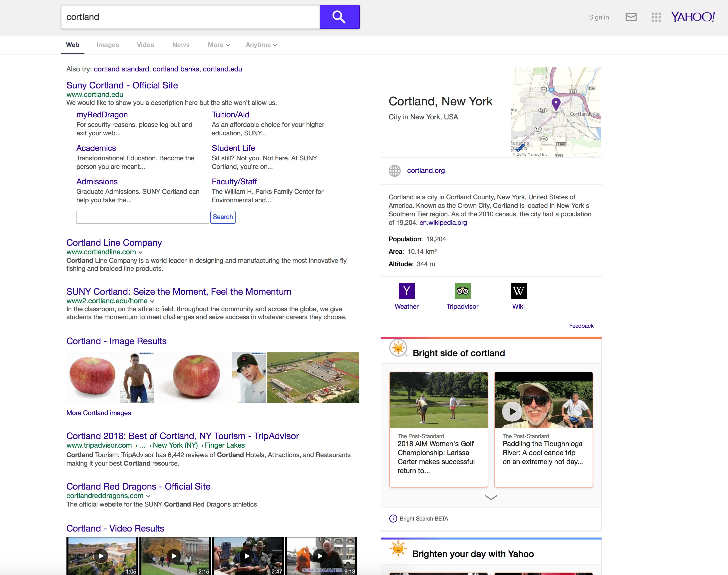728x575 pixels.
Task: Try the 'cortland.edu' suggestion
Action: (x=222, y=69)
